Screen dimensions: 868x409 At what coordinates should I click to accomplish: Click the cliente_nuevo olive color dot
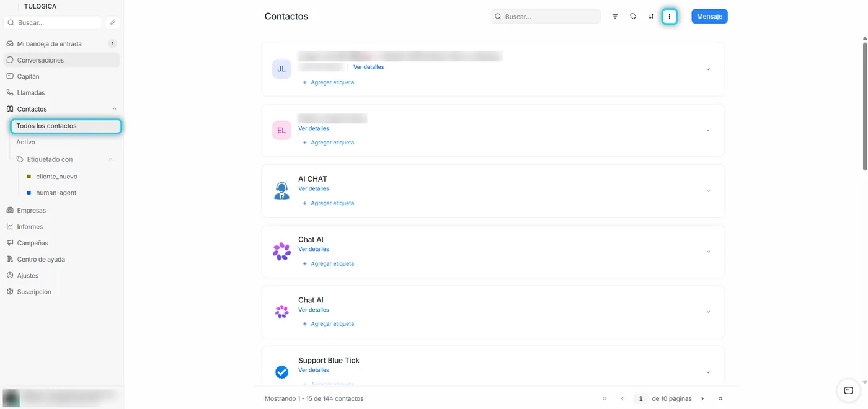[x=29, y=177]
